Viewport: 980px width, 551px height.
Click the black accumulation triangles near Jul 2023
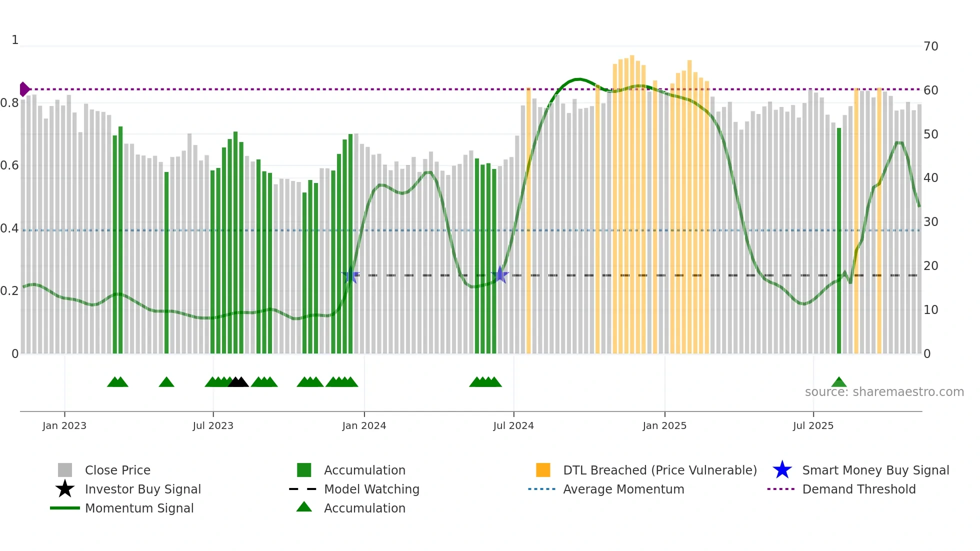[x=238, y=382]
